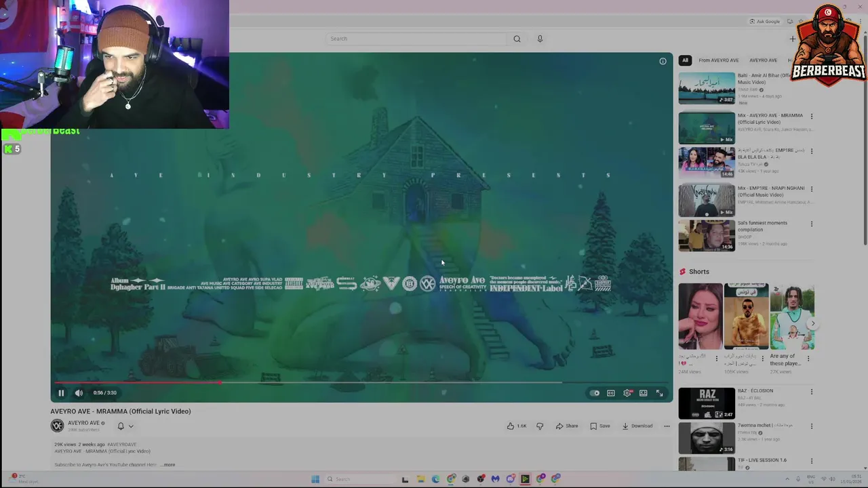
Task: Like the video with thumbs up
Action: coord(516,426)
